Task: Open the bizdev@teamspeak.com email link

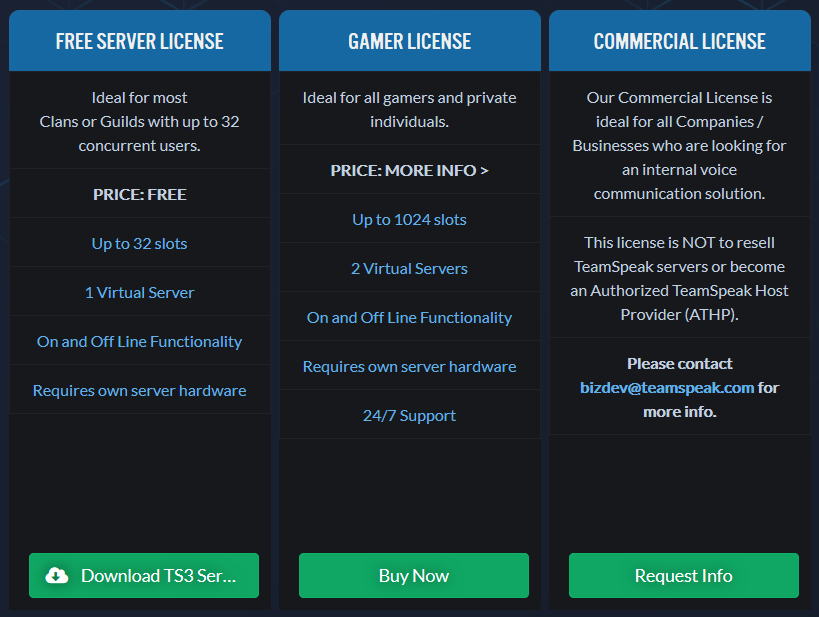Action: [x=667, y=387]
